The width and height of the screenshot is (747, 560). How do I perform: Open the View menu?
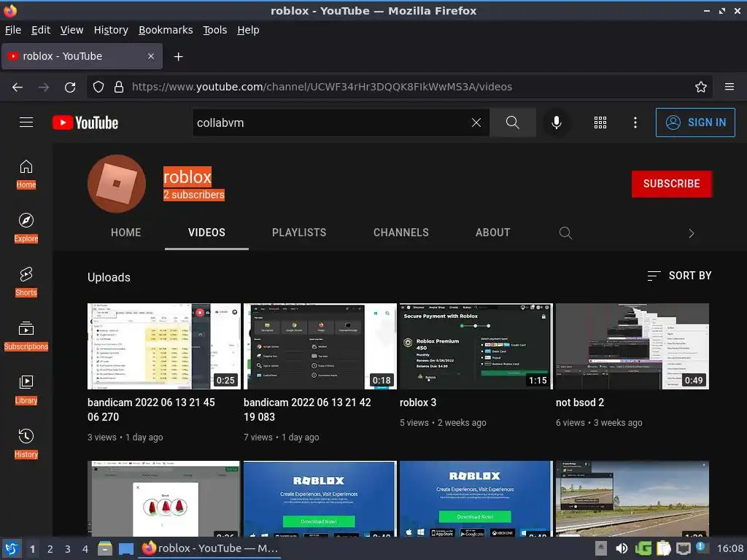coord(72,30)
